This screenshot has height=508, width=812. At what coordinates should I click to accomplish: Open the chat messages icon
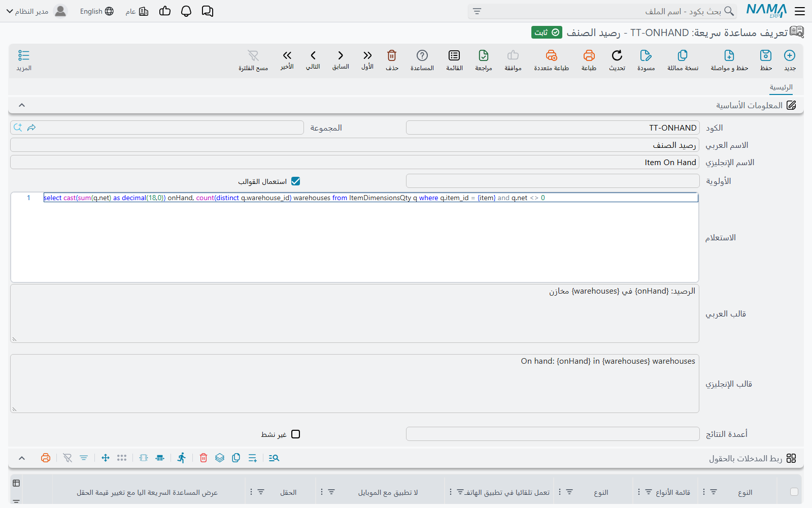coord(208,11)
